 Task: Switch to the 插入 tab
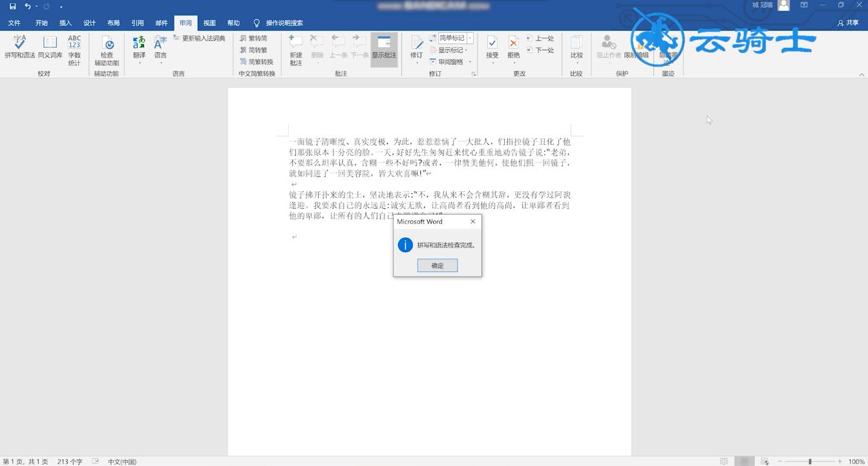(x=65, y=23)
